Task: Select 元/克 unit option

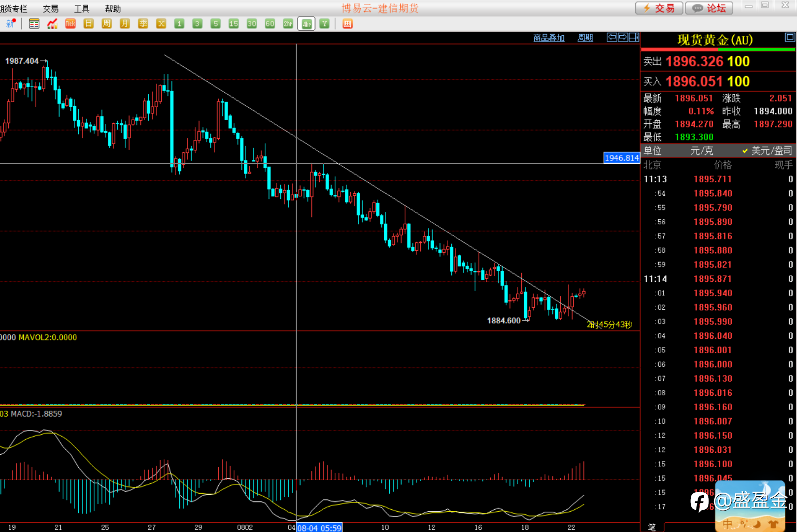Action: pos(702,151)
